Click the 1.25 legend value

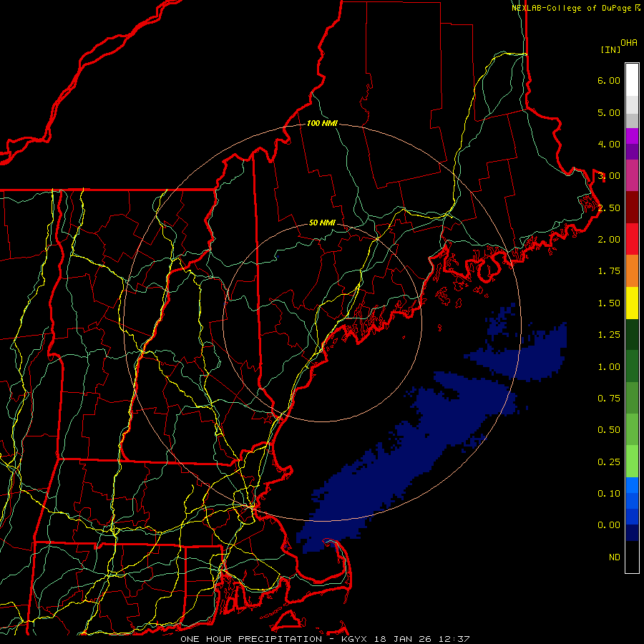point(609,335)
